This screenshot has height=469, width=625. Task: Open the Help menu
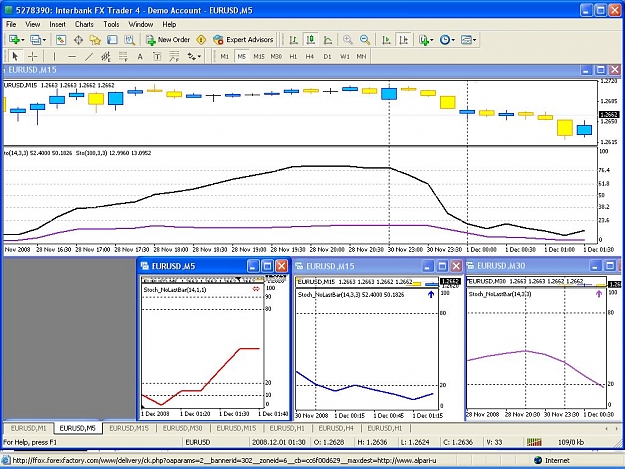(169, 24)
